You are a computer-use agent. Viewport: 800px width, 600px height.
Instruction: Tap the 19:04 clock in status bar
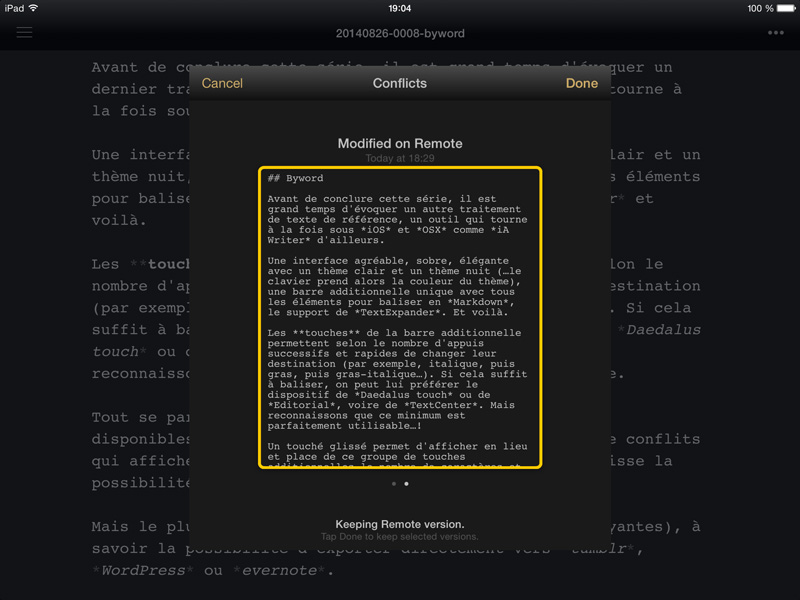(x=399, y=8)
